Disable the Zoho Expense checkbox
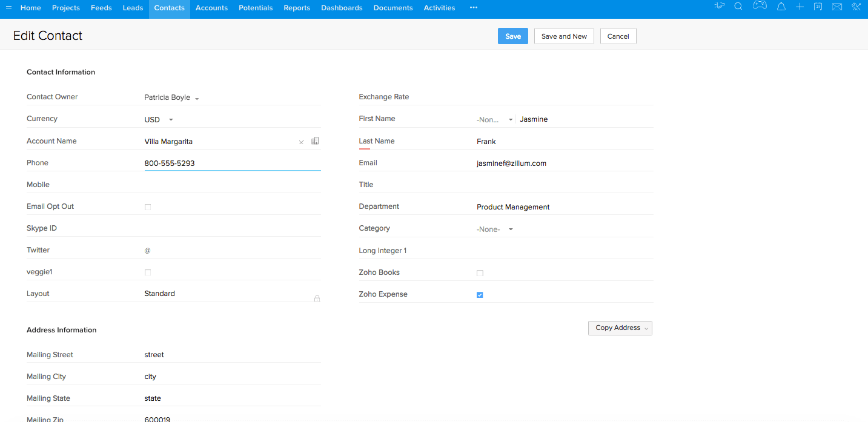The height and width of the screenshot is (422, 868). [x=480, y=295]
